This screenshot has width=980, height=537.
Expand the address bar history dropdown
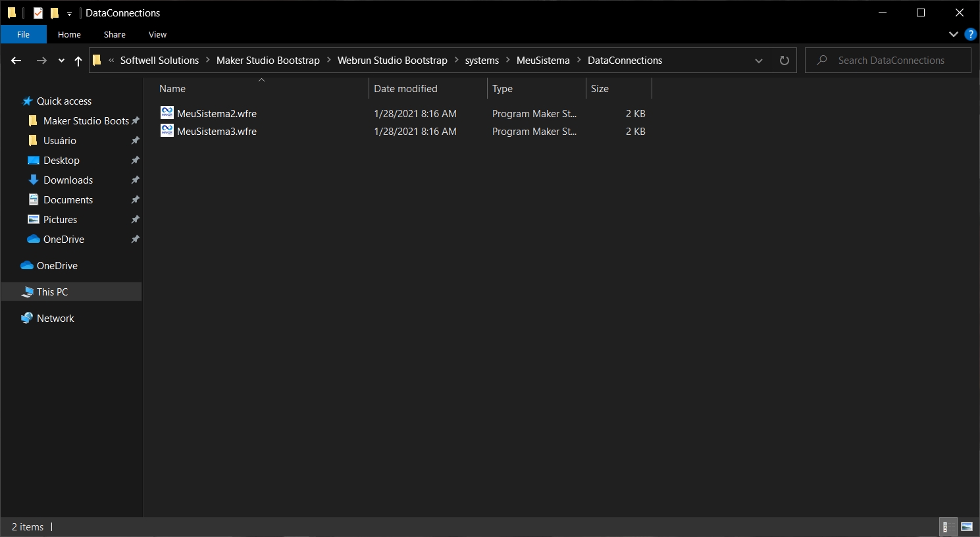[759, 61]
